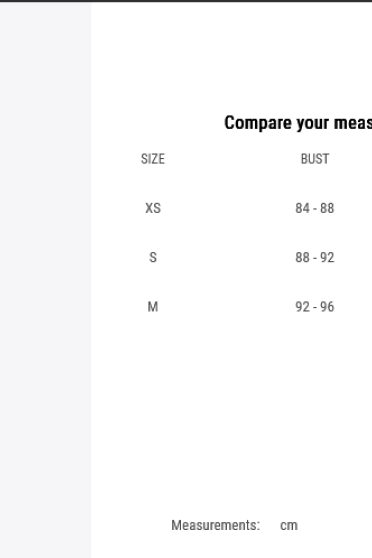Image resolution: width=372 pixels, height=558 pixels.
Task: Click the dark bar at the top edge
Action: [x=186, y=1]
